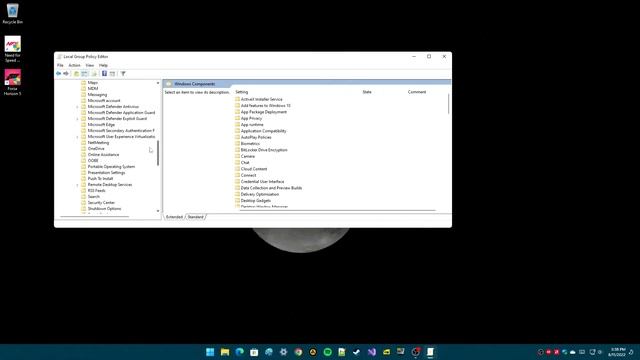Open Microsoft Edge from the taskbar
This screenshot has width=640, height=360.
[x=240, y=352]
